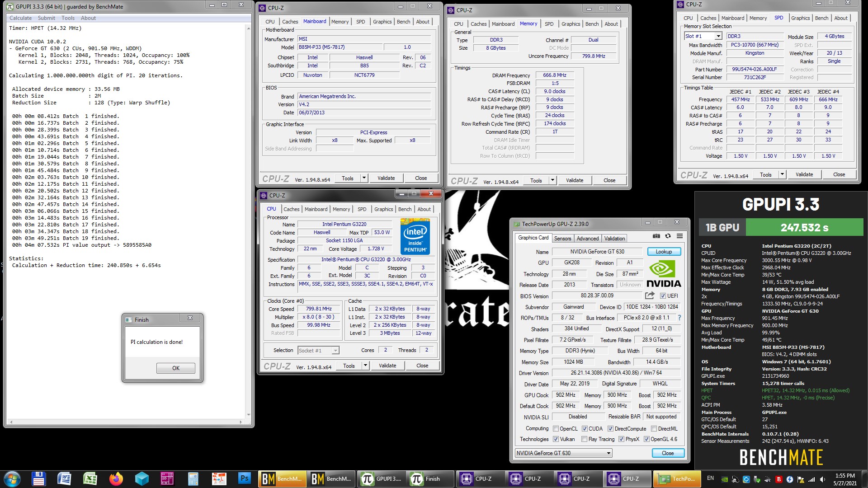Open the Submit menu in GPUPI
This screenshot has width=868, height=488.
click(x=47, y=18)
